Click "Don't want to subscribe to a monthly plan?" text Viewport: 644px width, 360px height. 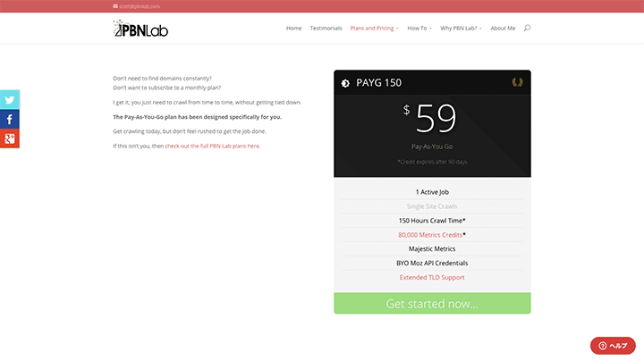point(166,88)
